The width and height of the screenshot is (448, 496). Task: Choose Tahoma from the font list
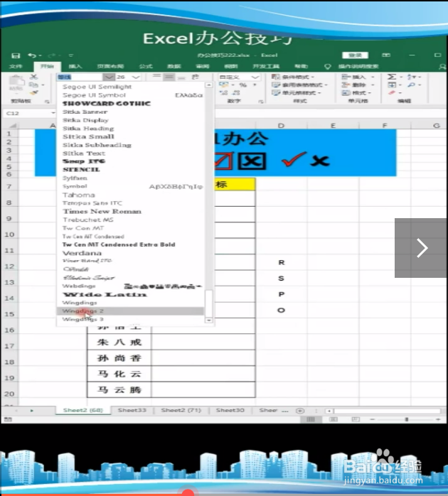tap(130, 195)
